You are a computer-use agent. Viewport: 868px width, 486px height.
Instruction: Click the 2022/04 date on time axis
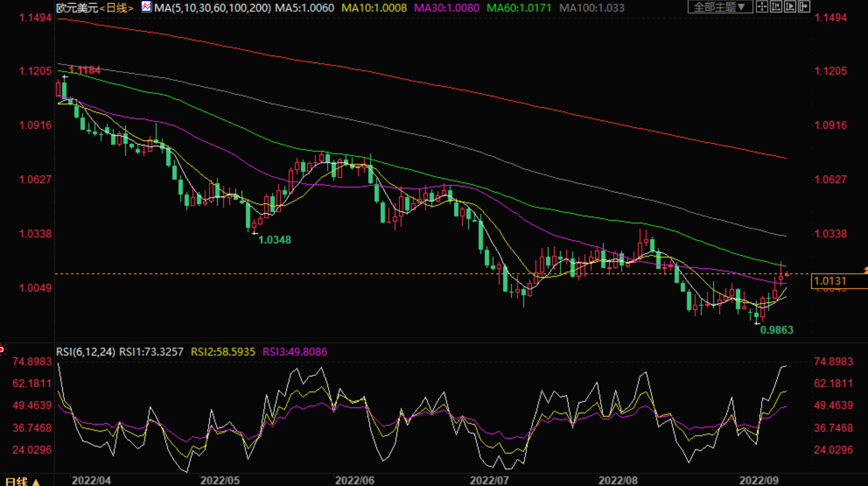[91, 480]
